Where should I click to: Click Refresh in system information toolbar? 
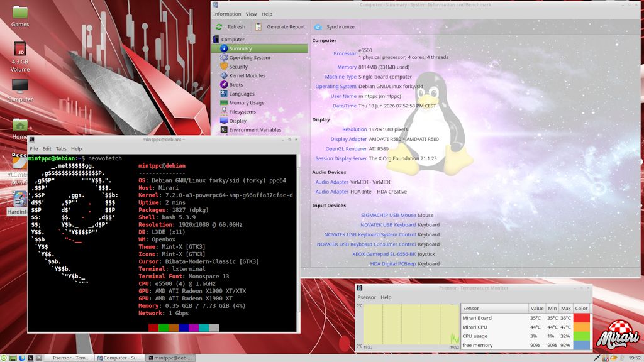coord(231,26)
